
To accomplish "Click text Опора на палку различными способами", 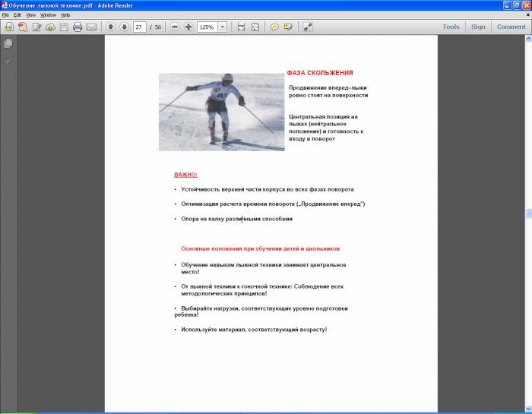I will click(x=237, y=219).
